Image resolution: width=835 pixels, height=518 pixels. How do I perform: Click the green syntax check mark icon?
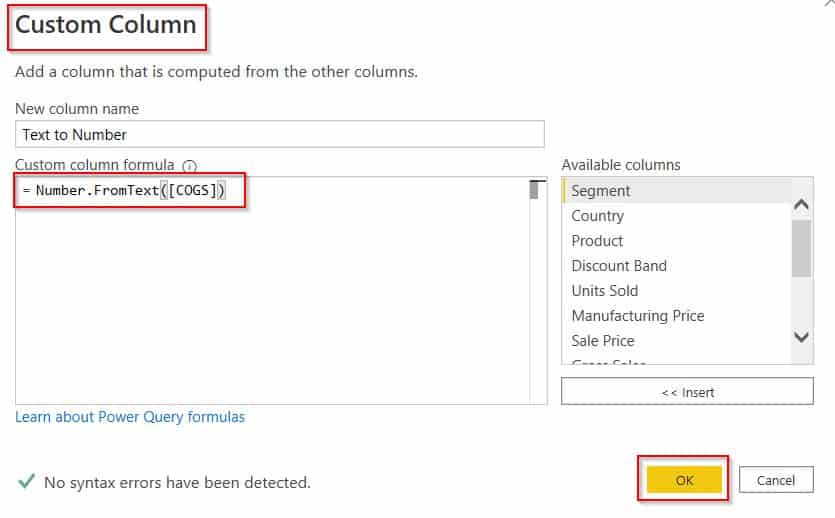pos(26,481)
